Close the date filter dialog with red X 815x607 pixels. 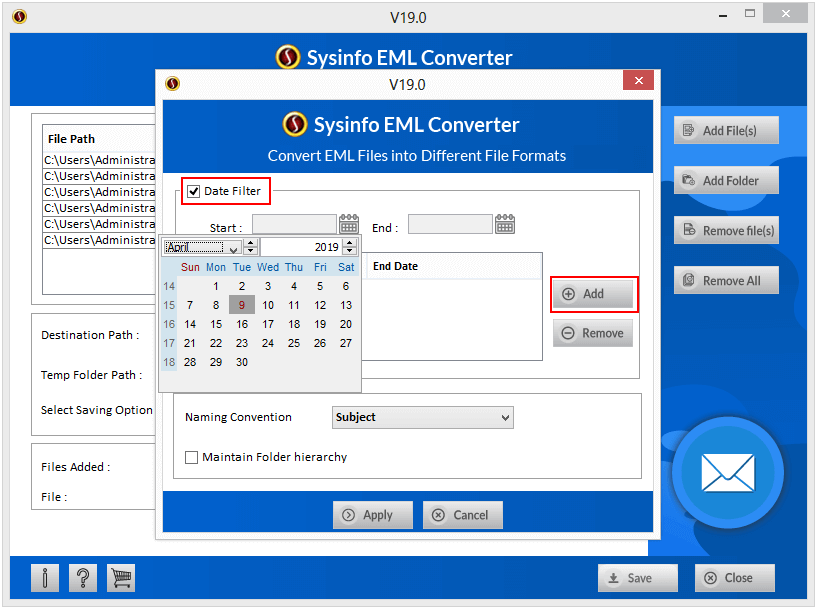638,80
